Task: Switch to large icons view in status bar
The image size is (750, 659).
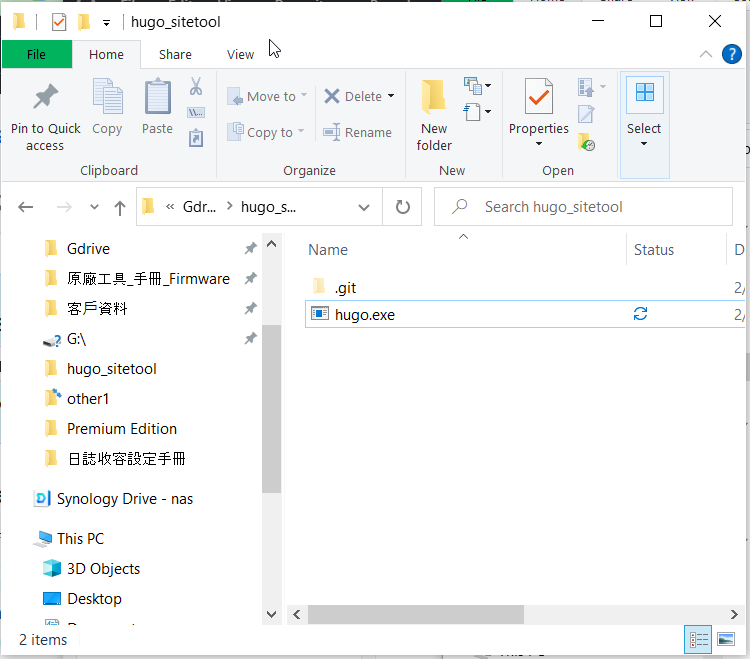Action: tap(723, 639)
